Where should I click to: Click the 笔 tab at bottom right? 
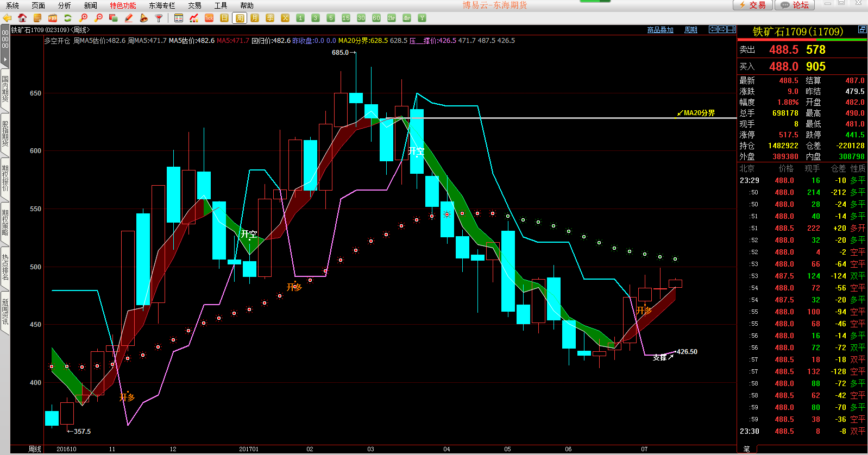click(746, 449)
